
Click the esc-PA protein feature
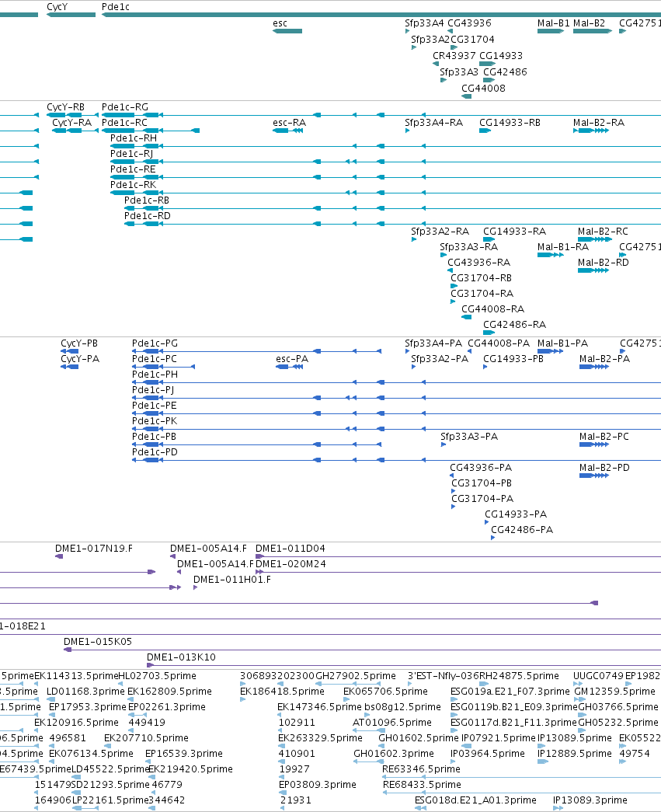(x=290, y=367)
